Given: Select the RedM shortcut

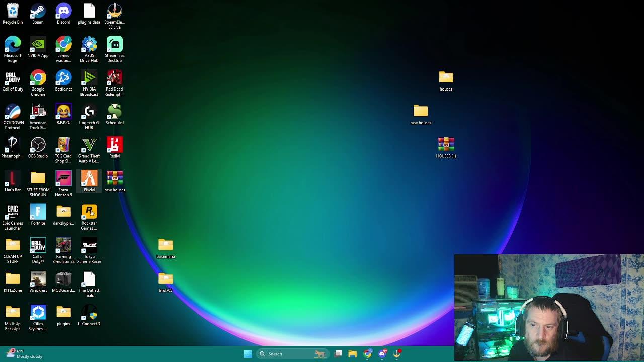Looking at the screenshot, I should [x=114, y=148].
